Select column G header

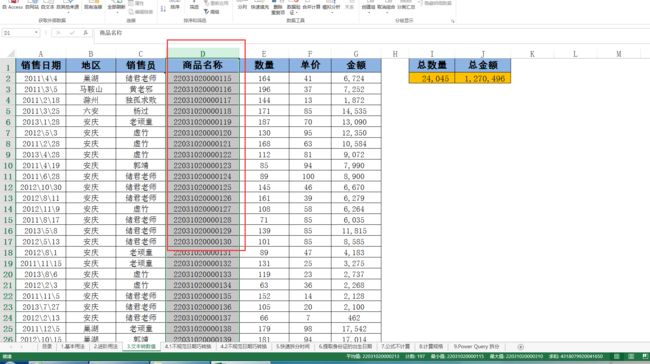click(x=356, y=53)
